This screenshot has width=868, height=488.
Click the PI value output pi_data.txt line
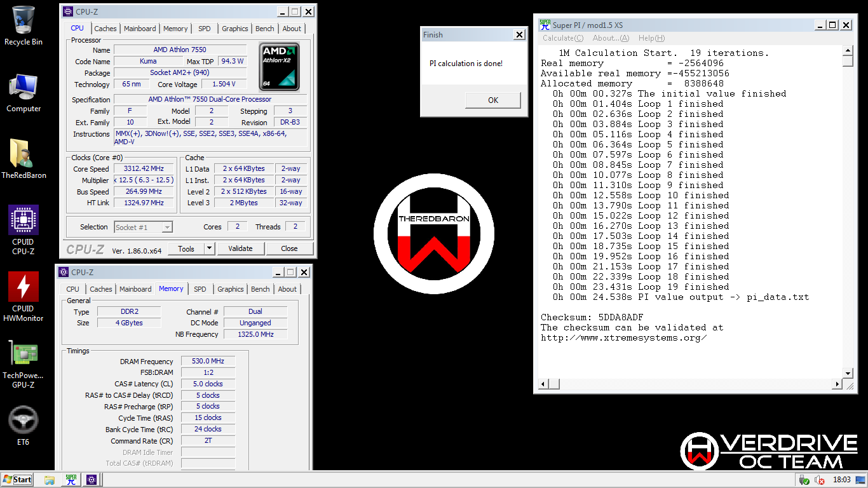(x=681, y=297)
